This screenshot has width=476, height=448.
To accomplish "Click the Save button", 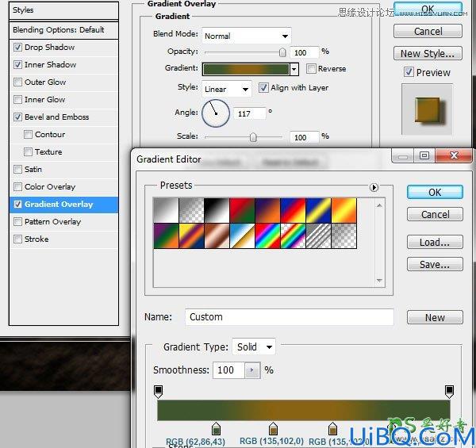I will (x=435, y=265).
